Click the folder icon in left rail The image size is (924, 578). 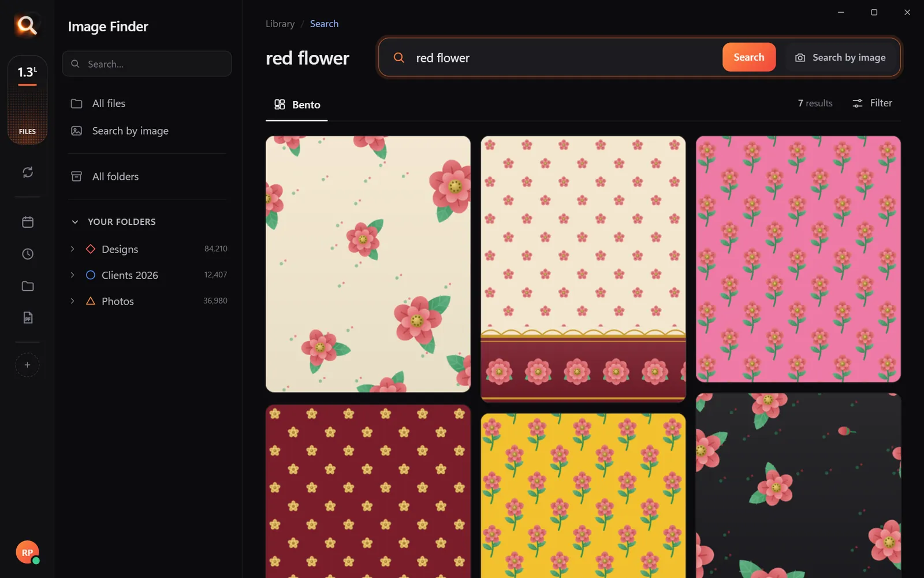pos(27,286)
